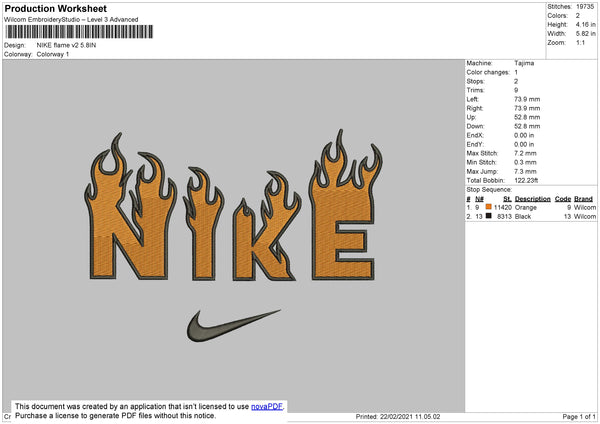
Task: Click the Trims value 9
Action: pos(516,90)
